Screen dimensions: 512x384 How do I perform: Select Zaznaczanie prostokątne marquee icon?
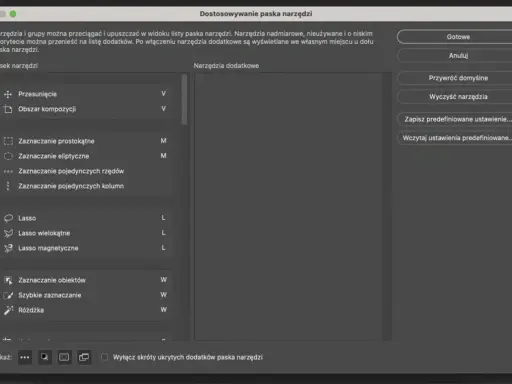pyautogui.click(x=8, y=141)
